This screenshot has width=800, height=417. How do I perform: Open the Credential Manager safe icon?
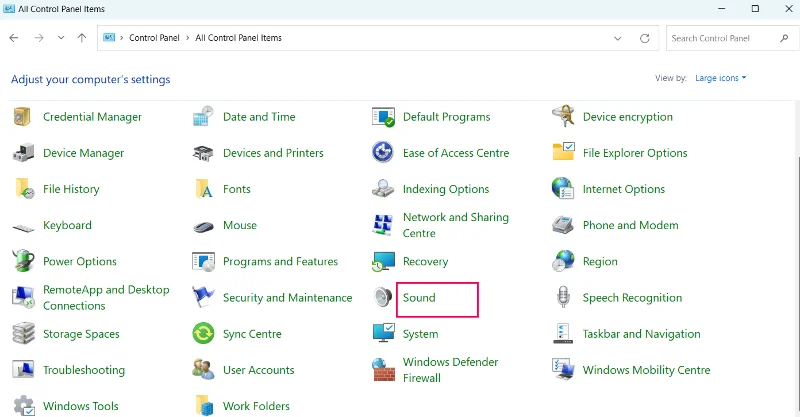pyautogui.click(x=22, y=117)
